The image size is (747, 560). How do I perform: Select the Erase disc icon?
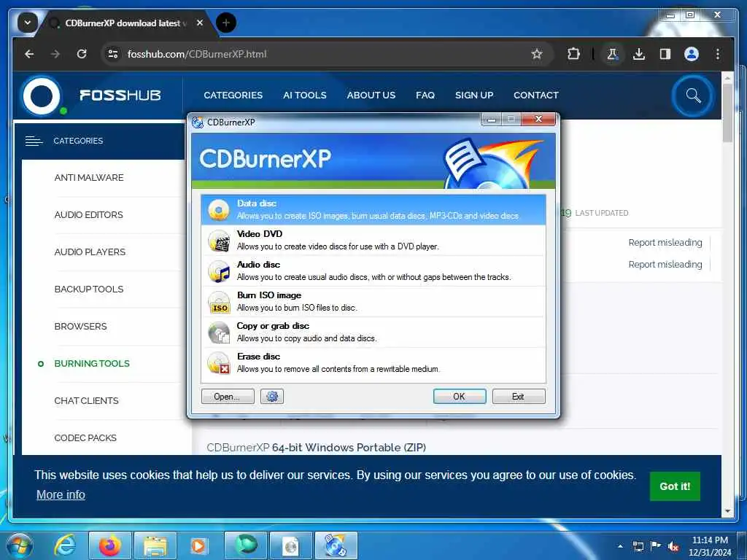(x=219, y=363)
